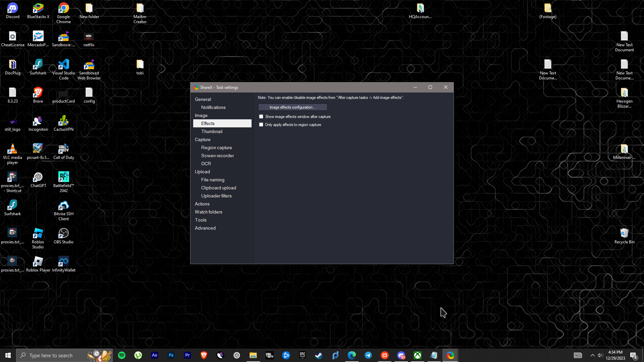Image resolution: width=644 pixels, height=362 pixels.
Task: Select Region capture settings page
Action: pos(216,147)
